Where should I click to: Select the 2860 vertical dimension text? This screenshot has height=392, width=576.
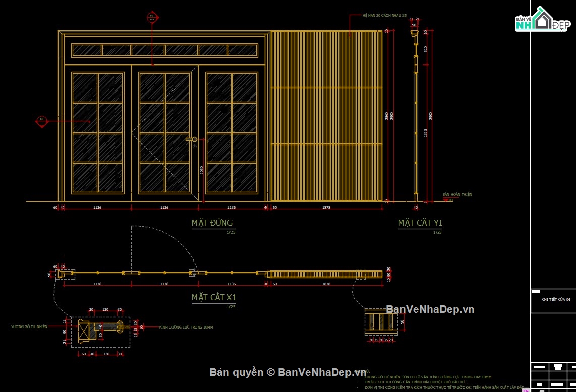386,116
